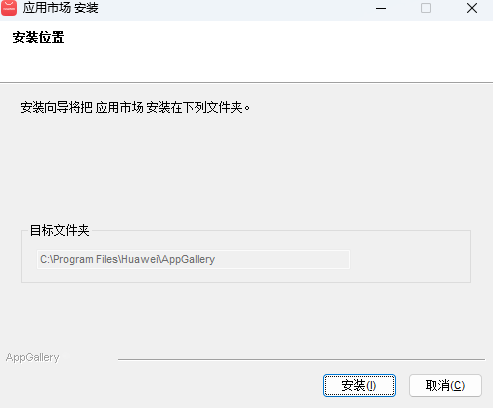Click the 安装(I) install button
493x408 pixels.
[359, 385]
